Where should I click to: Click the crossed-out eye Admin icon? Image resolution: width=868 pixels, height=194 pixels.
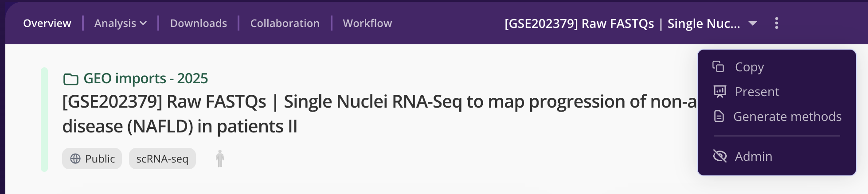(719, 156)
